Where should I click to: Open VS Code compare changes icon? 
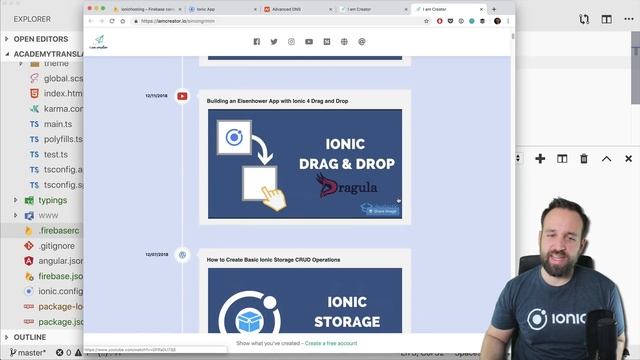tap(584, 19)
